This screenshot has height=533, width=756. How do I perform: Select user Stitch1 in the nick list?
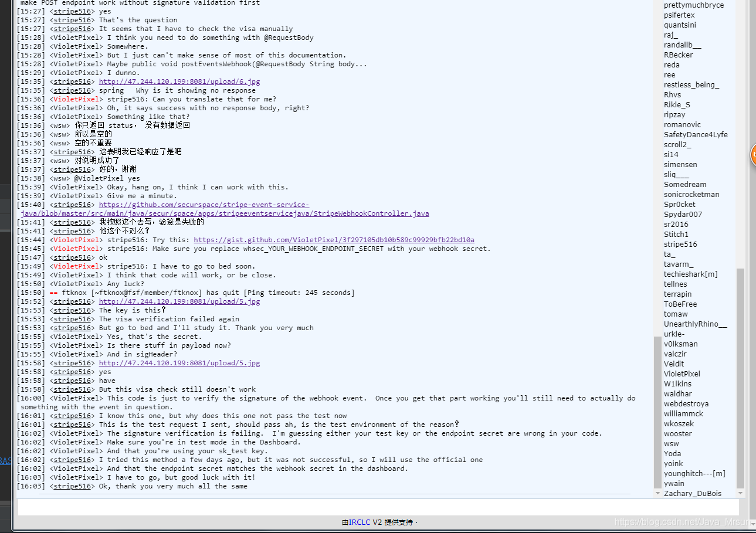pyautogui.click(x=677, y=235)
